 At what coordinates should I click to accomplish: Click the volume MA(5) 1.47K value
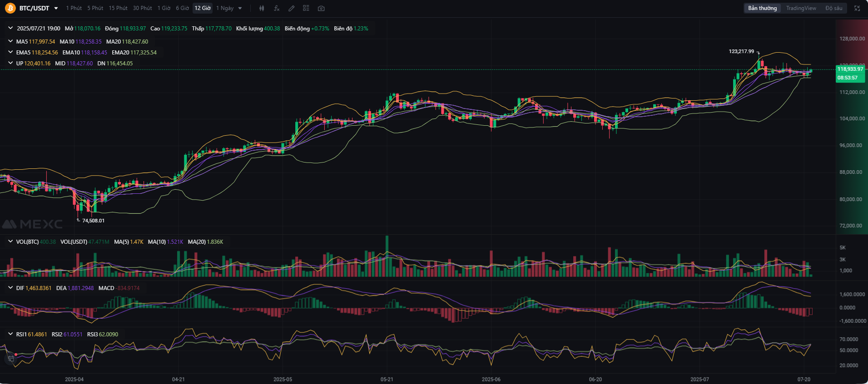click(x=137, y=241)
